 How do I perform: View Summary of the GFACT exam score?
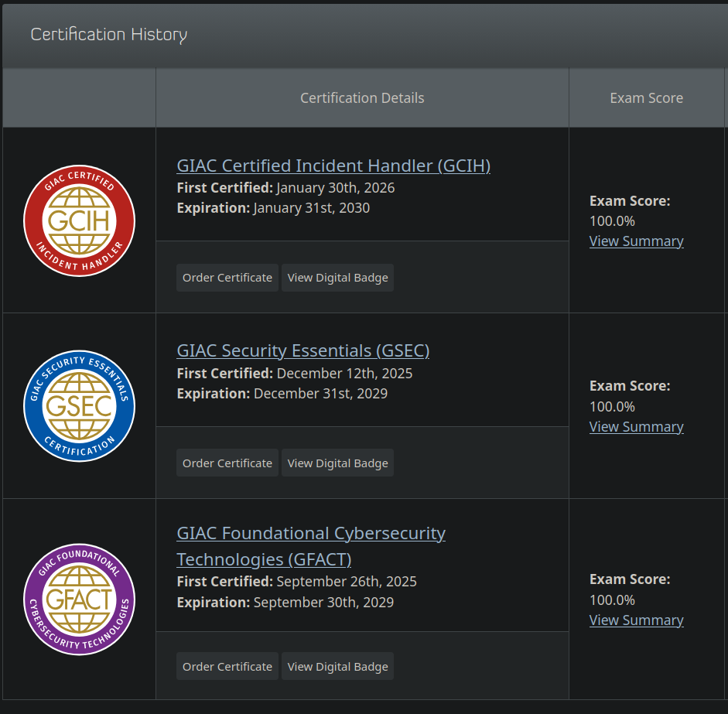point(636,620)
